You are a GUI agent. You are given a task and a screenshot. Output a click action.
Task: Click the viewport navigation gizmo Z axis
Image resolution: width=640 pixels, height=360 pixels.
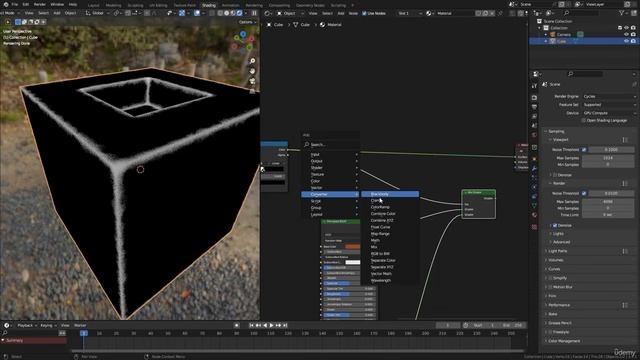click(x=243, y=34)
